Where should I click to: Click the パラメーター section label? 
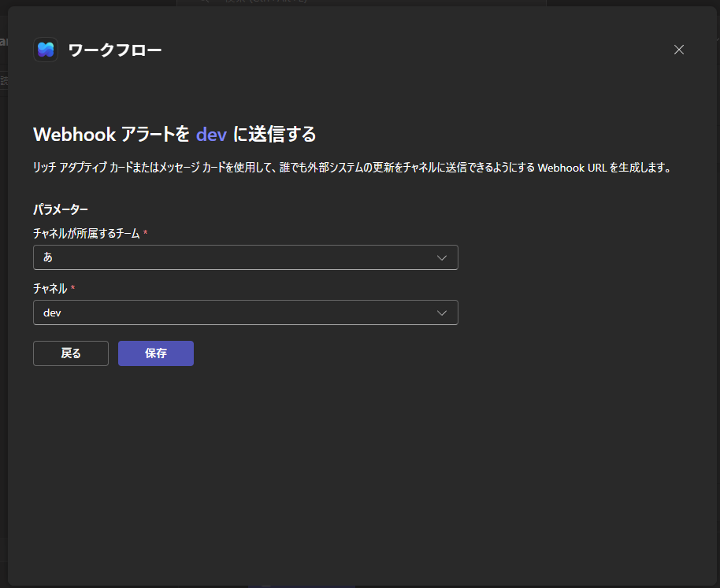61,209
